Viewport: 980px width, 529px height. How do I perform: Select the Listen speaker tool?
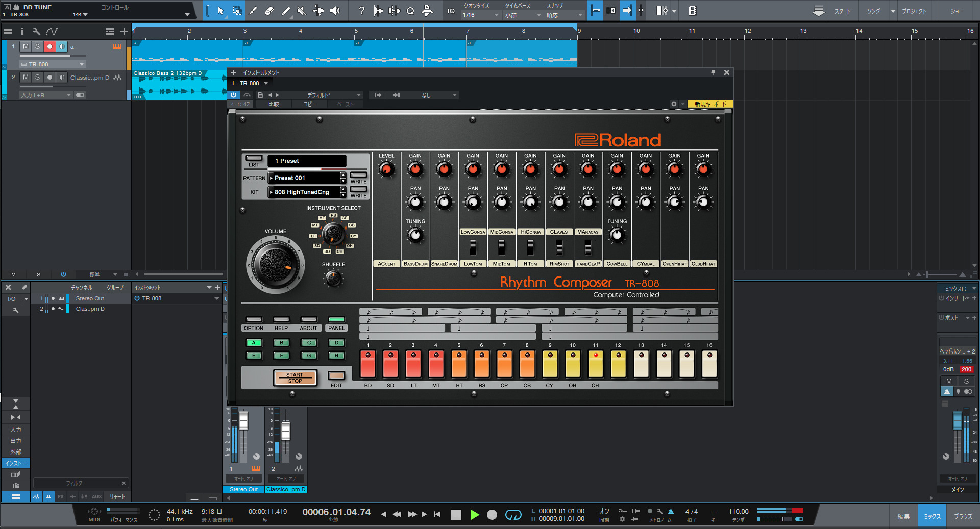[335, 11]
